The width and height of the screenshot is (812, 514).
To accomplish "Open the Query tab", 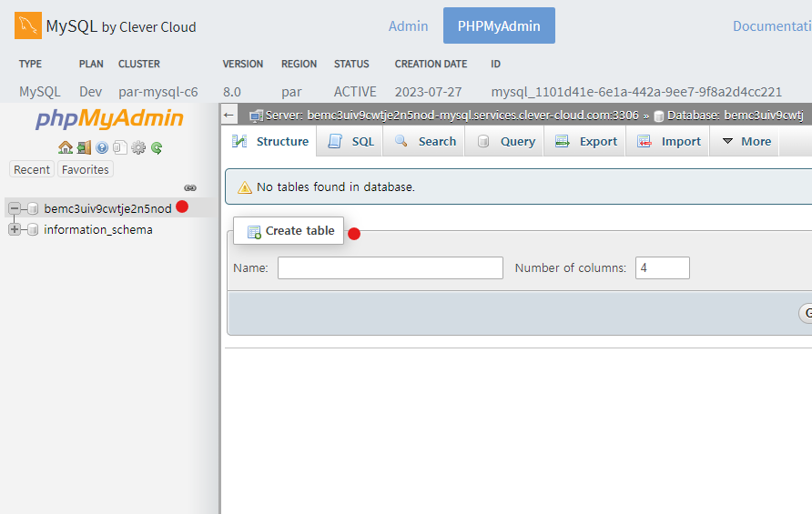I will click(x=506, y=141).
